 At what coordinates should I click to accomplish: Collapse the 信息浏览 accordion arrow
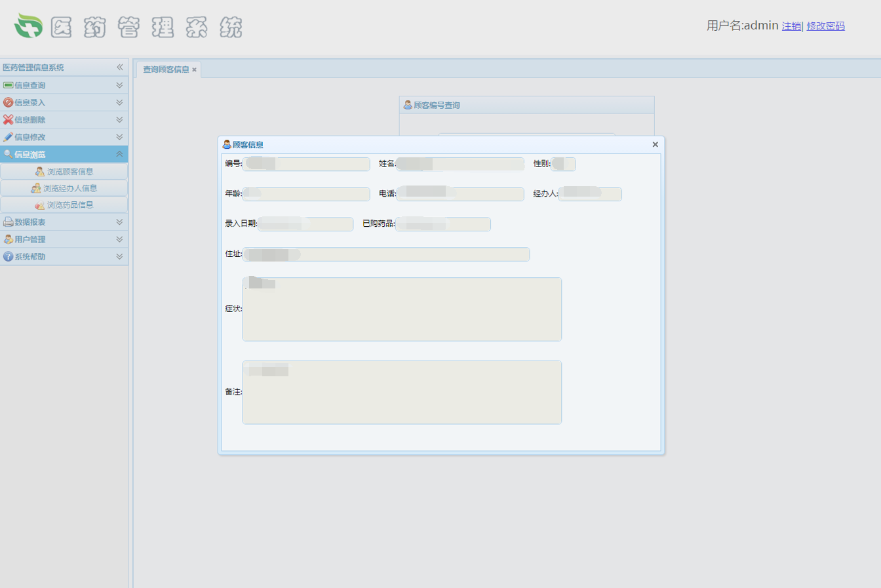coord(119,154)
